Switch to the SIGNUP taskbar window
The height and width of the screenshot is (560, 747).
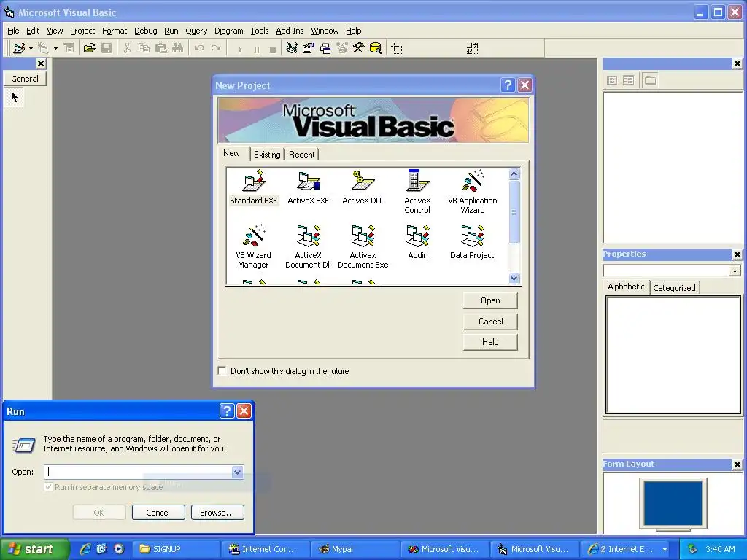coord(176,549)
